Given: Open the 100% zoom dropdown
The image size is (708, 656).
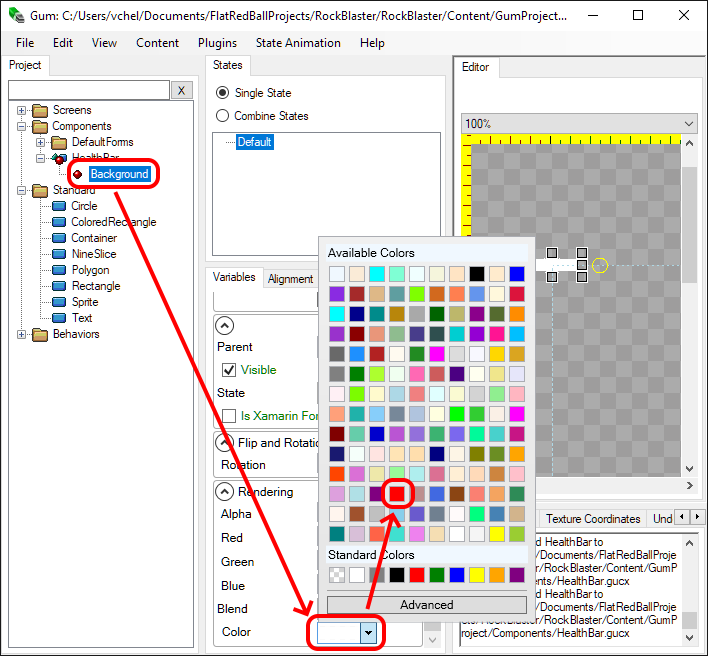Looking at the screenshot, I should tap(578, 123).
